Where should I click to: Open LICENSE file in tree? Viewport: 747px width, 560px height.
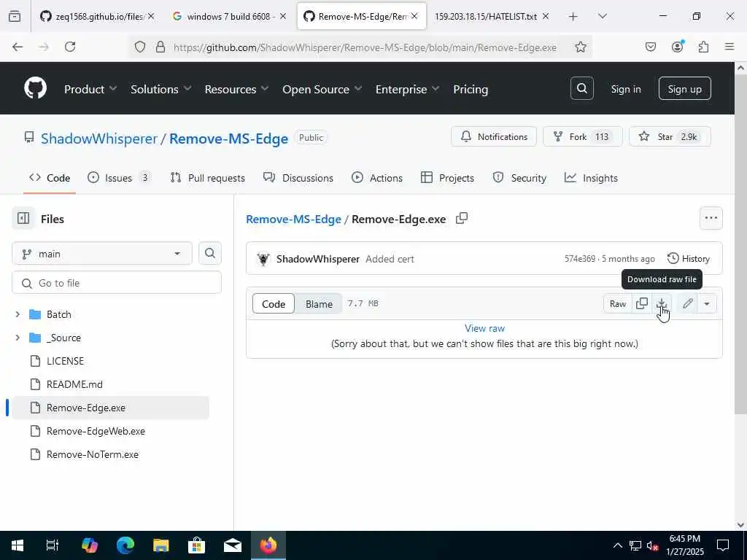pyautogui.click(x=65, y=361)
